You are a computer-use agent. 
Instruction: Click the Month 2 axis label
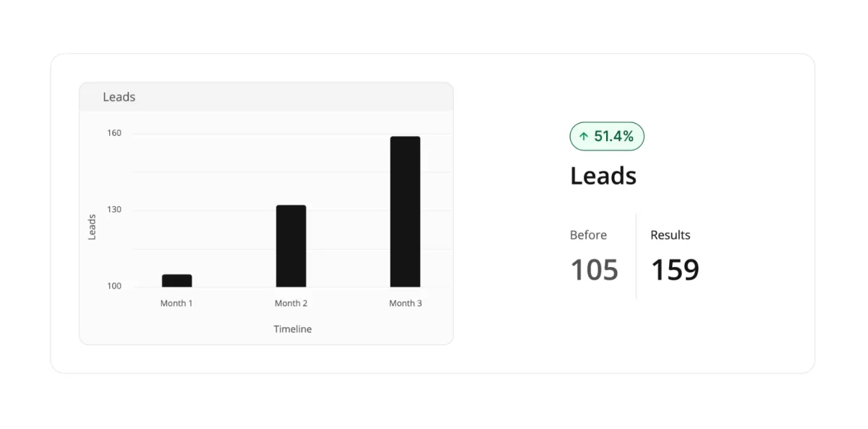point(291,303)
